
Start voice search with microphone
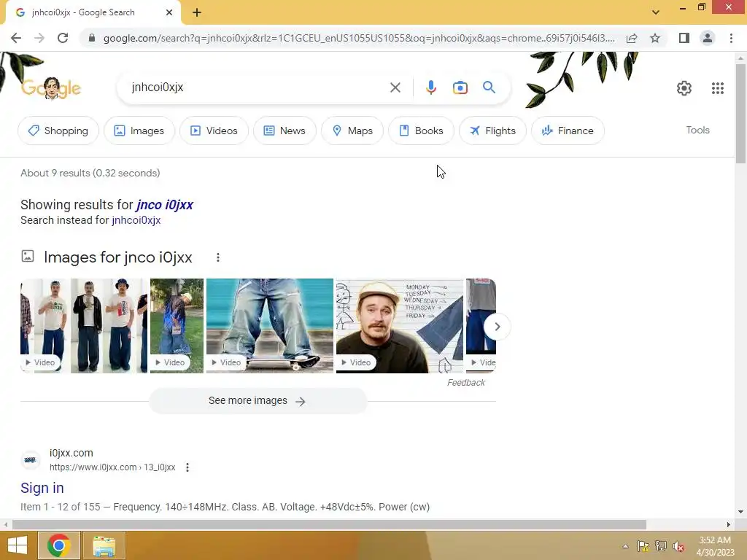(x=430, y=87)
